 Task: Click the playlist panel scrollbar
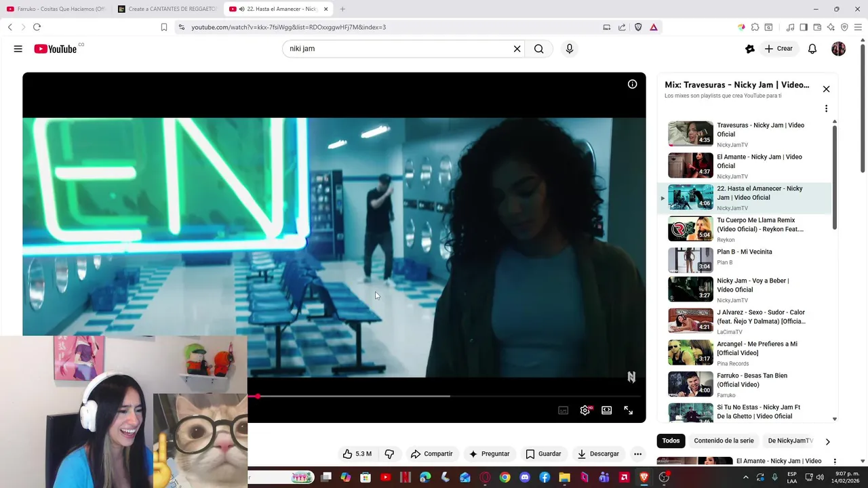pyautogui.click(x=835, y=177)
